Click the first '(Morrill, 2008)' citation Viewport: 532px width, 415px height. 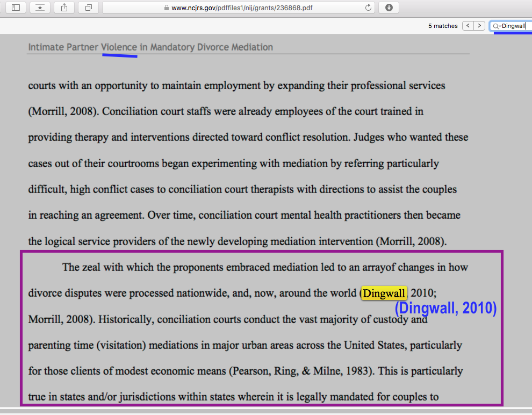pyautogui.click(x=62, y=111)
